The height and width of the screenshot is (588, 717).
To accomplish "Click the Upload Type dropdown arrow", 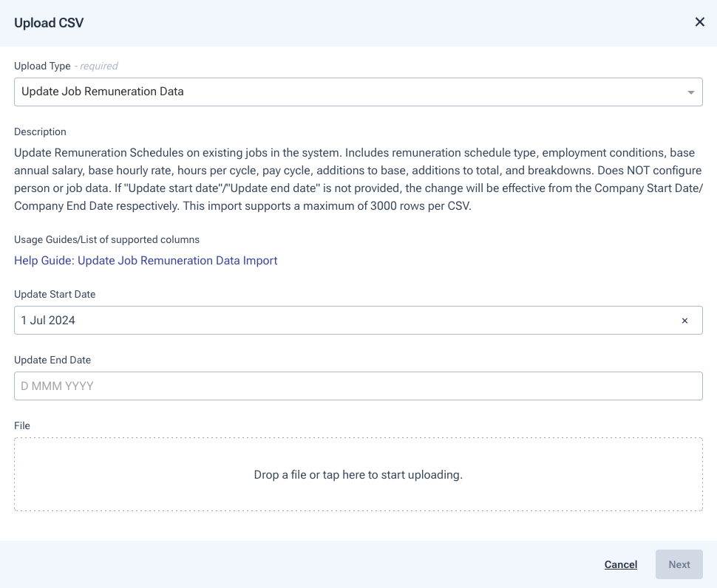I will coord(690,92).
